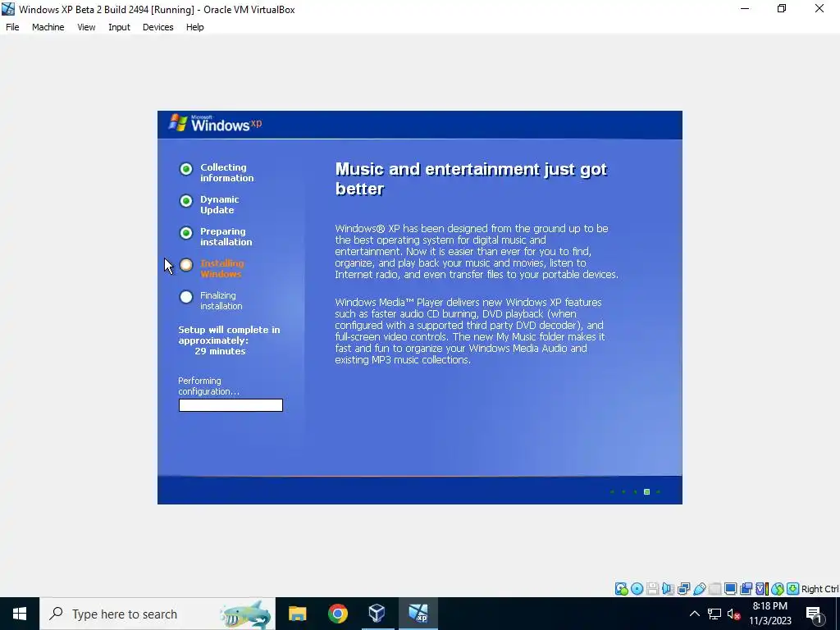
Task: Click the Windows XP logo in setup header
Action: tap(216, 123)
